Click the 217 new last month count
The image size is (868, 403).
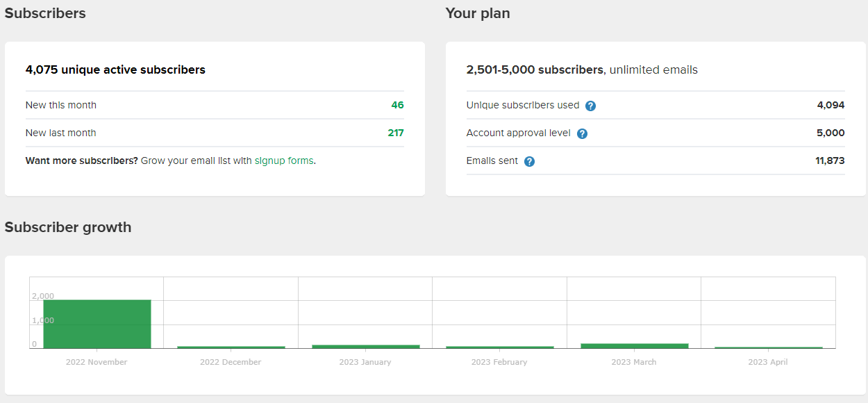click(x=396, y=133)
